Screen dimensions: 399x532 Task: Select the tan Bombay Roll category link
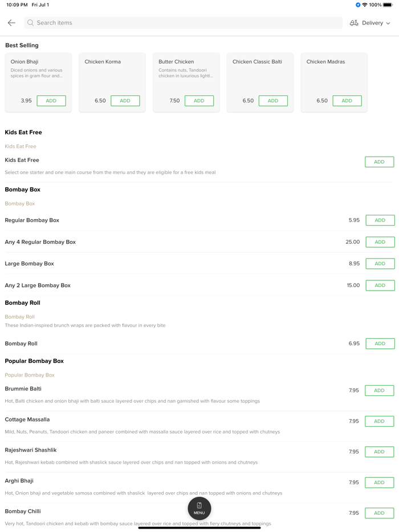coord(20,317)
